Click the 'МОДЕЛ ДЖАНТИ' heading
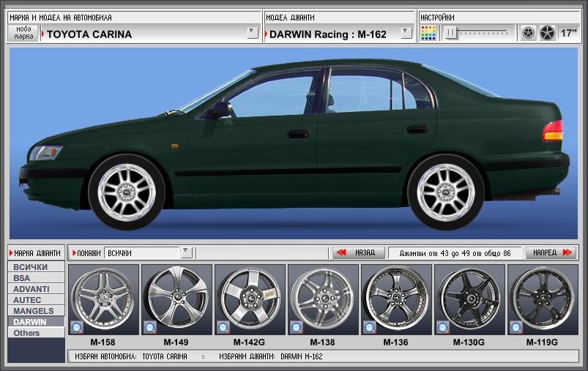This screenshot has height=371, width=588. [x=290, y=18]
